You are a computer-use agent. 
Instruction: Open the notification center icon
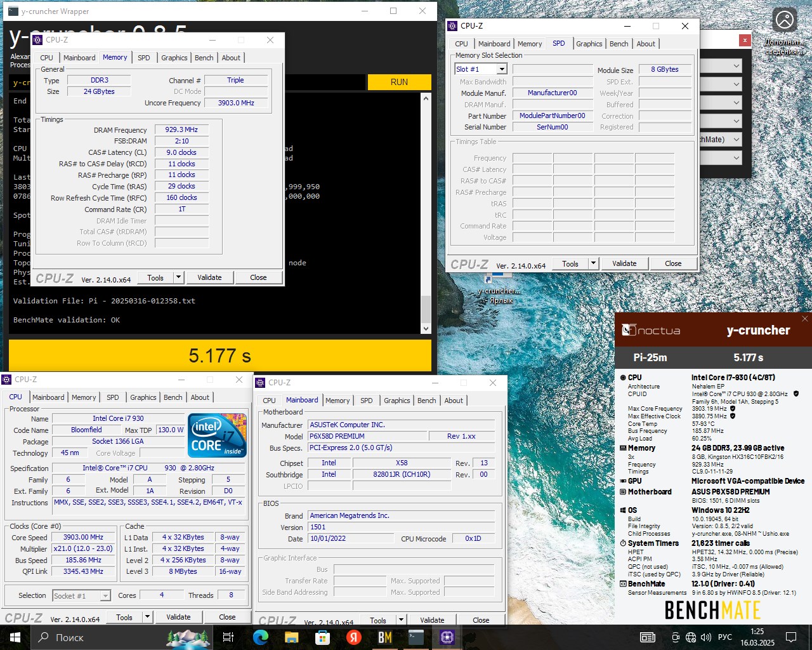[x=791, y=637]
